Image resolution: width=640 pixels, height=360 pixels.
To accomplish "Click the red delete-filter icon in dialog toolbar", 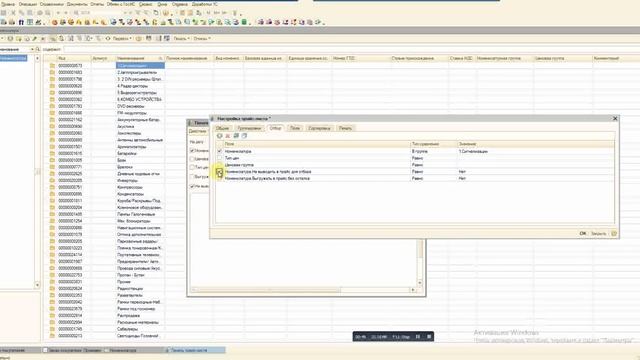I will tap(228, 136).
